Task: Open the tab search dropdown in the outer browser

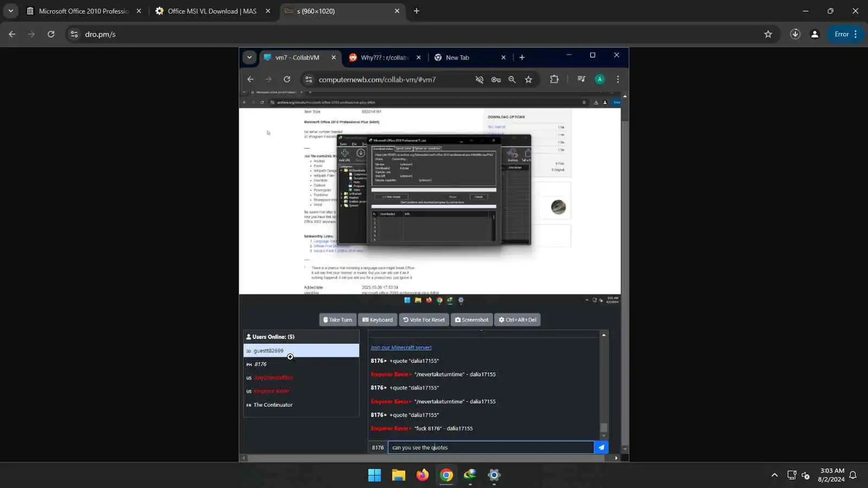Action: (11, 11)
